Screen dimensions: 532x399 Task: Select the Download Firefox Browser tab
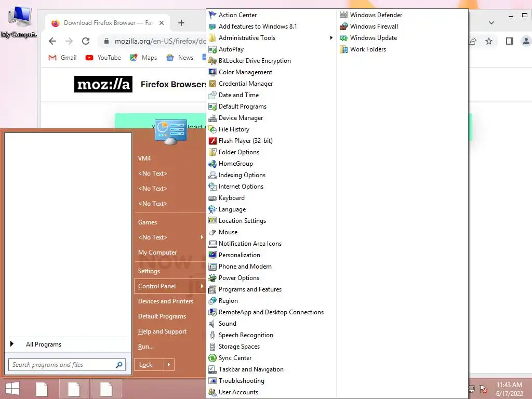107,23
